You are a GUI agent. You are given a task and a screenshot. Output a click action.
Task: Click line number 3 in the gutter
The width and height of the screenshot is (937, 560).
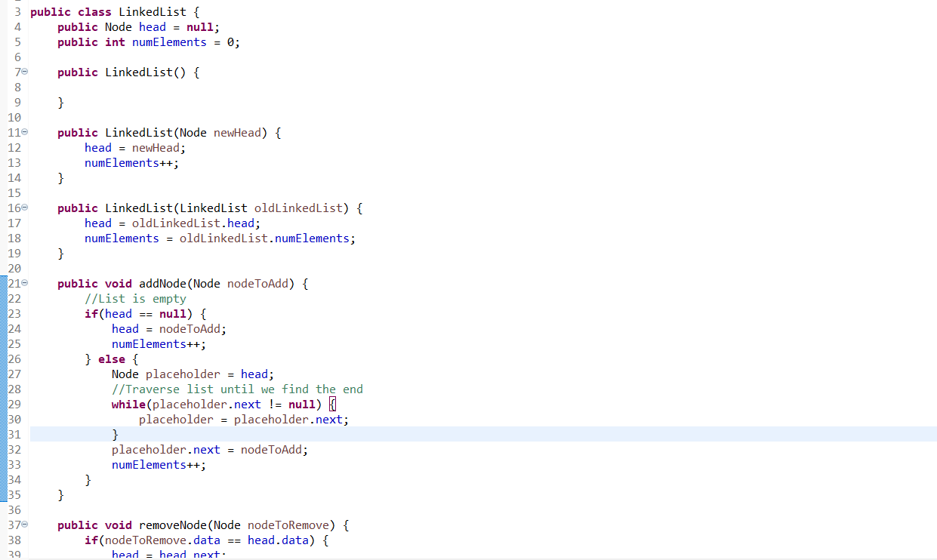coord(17,12)
